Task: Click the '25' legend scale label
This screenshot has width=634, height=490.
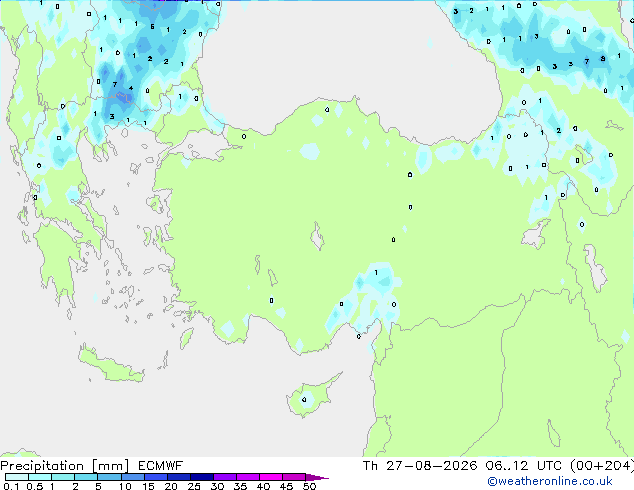Action: click(x=194, y=486)
